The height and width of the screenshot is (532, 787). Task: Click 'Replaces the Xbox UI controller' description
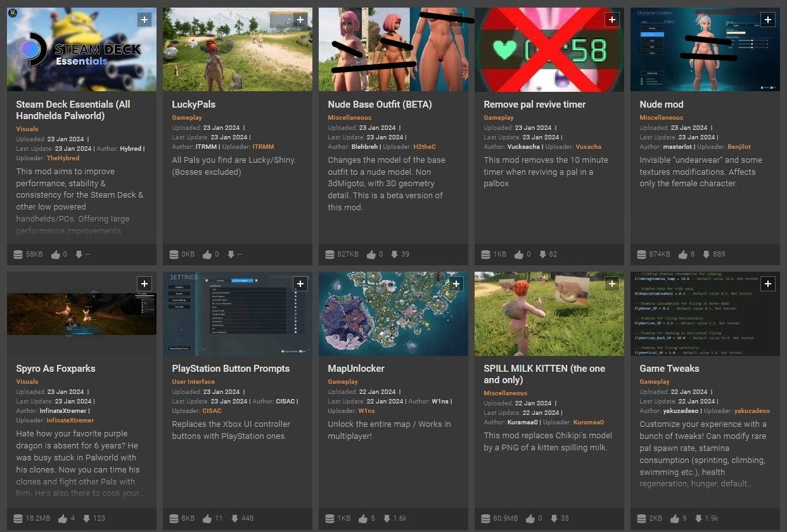(x=231, y=430)
